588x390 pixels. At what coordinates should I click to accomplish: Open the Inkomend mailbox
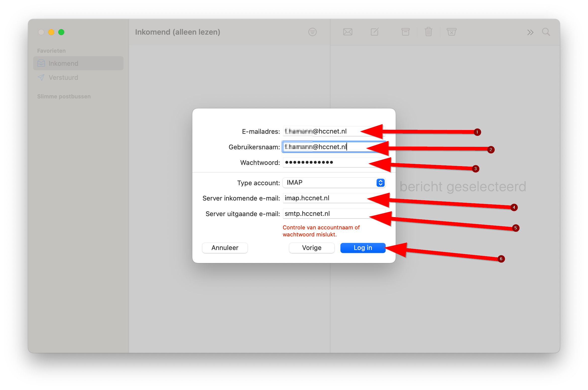tap(63, 63)
